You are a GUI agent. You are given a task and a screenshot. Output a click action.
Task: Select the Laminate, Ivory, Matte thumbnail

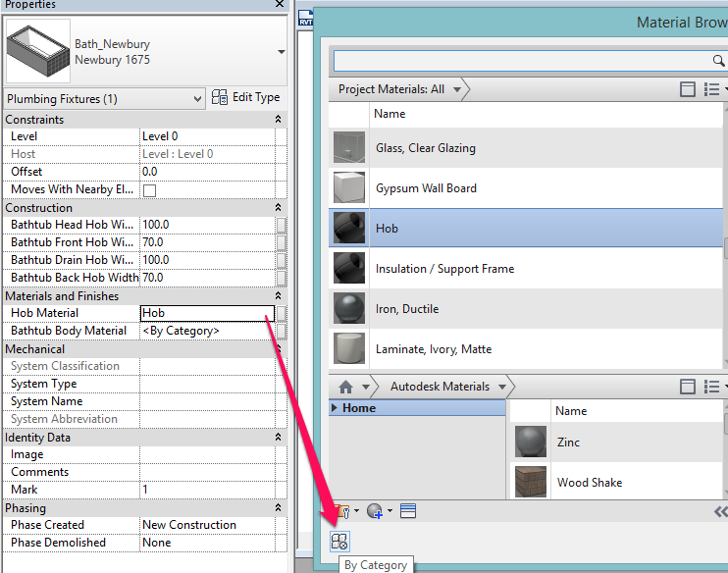pyautogui.click(x=349, y=348)
